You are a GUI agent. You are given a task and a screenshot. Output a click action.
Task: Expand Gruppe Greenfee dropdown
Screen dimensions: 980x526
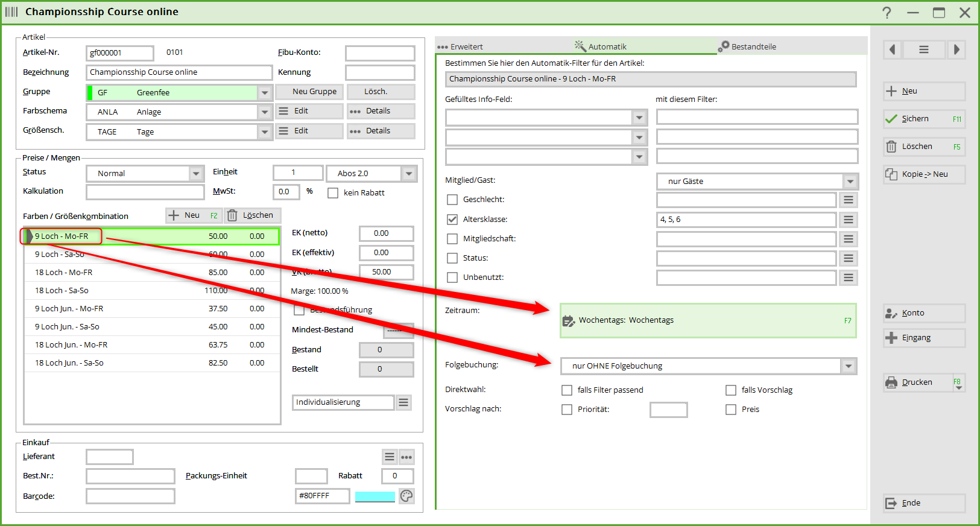pos(265,93)
